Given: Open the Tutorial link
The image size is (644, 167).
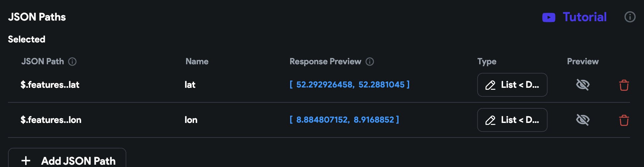Looking at the screenshot, I should click(584, 17).
